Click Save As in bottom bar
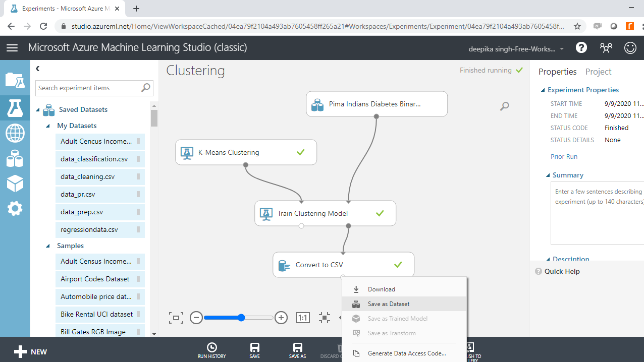 point(297,351)
